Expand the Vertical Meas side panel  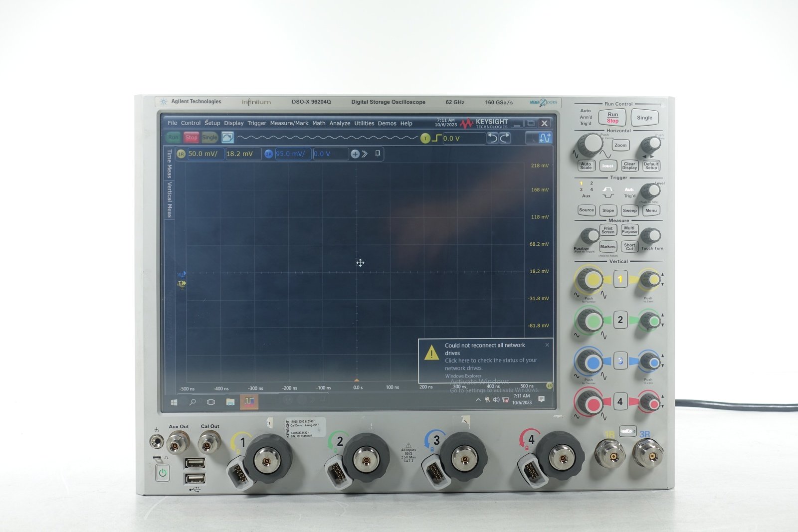169,199
